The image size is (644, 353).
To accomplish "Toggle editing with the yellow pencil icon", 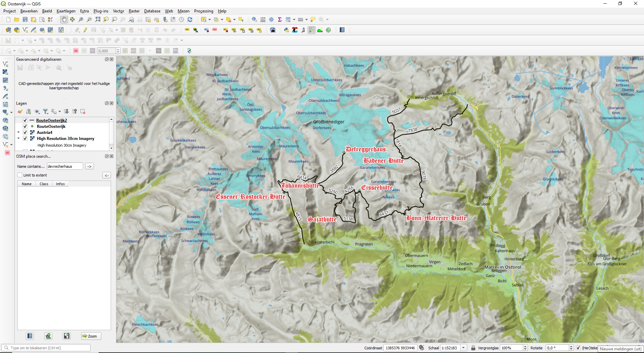I will [86, 30].
